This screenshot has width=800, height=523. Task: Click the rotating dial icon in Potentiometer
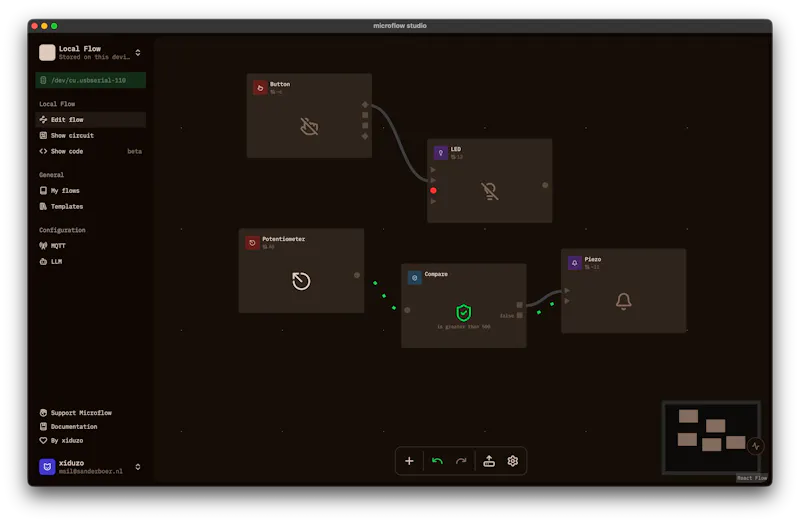click(301, 281)
